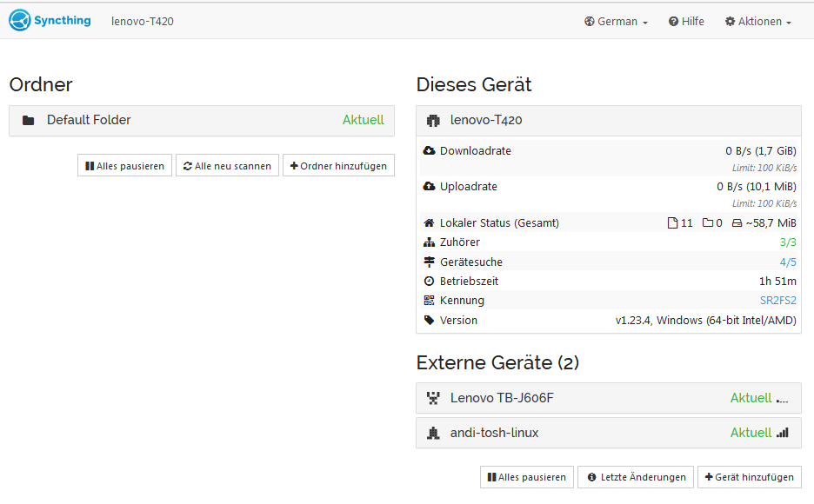Click the Betriebszeit clock icon
814x504 pixels.
click(x=429, y=281)
